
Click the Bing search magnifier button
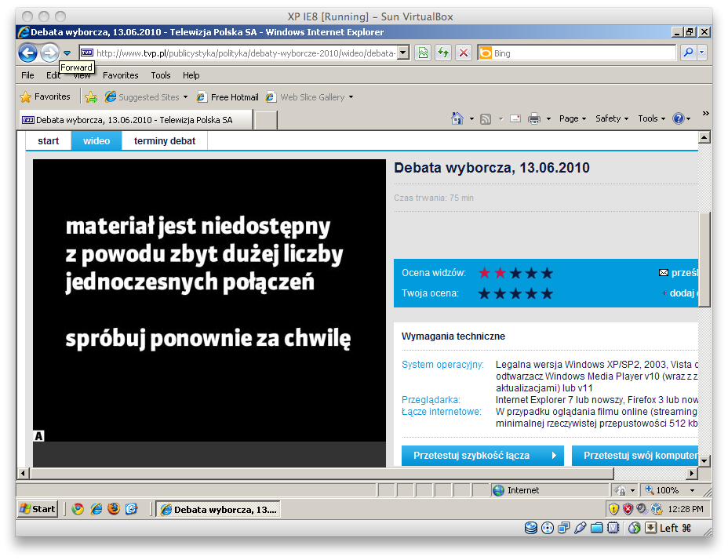[x=689, y=53]
